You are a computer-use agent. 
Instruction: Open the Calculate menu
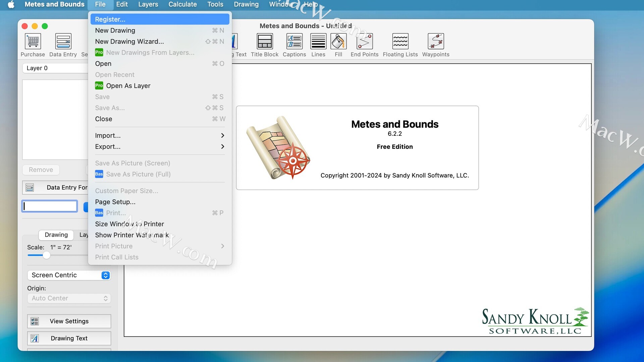click(182, 4)
